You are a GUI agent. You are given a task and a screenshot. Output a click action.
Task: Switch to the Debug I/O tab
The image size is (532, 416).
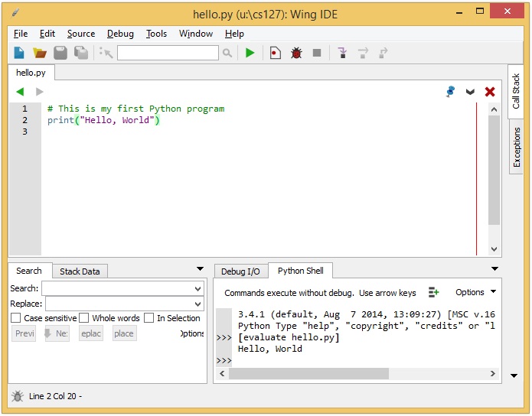240,271
